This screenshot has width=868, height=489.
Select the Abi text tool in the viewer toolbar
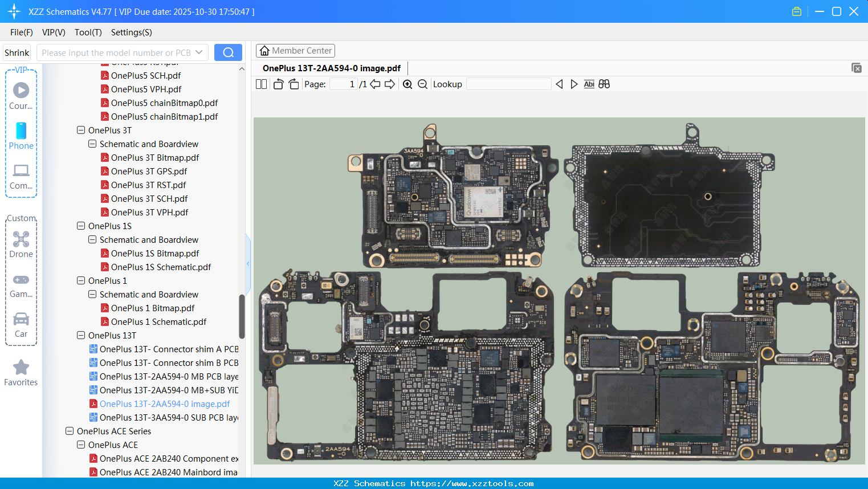pyautogui.click(x=589, y=84)
